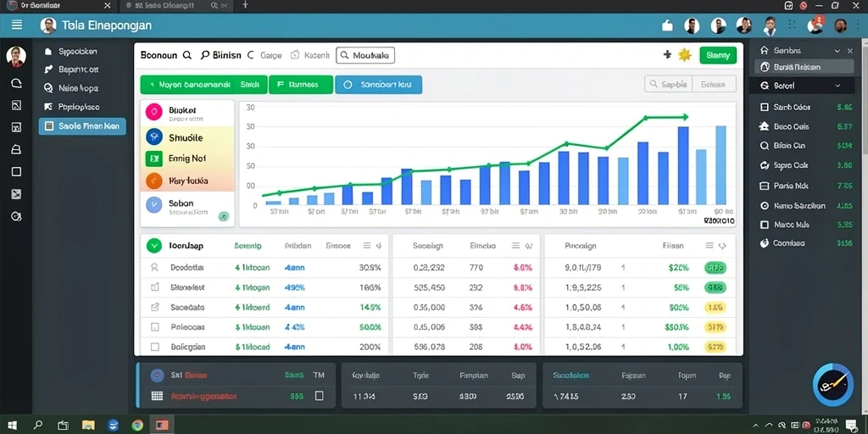The image size is (868, 434).
Task: Tick the checkbox in the Paleooas row
Action: pos(155,327)
